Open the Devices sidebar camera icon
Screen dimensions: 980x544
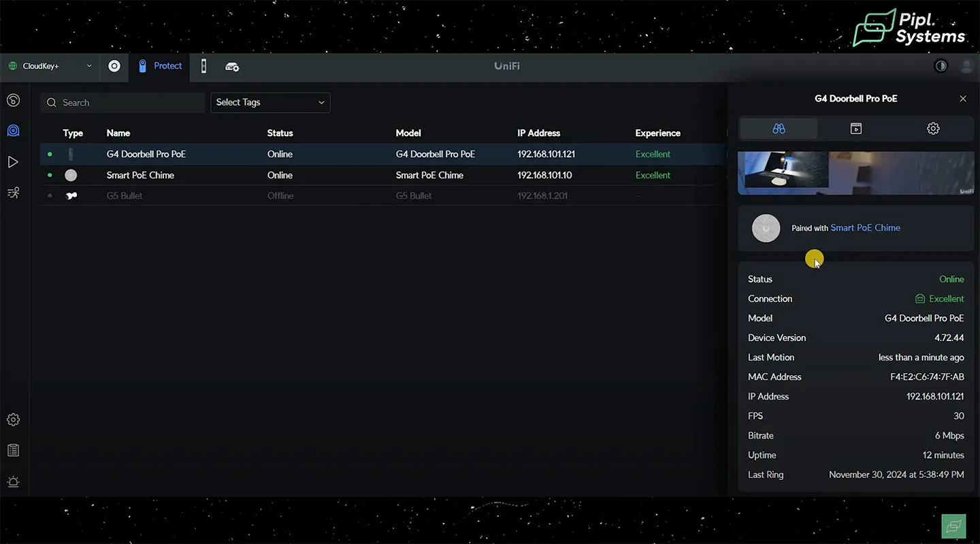tap(13, 131)
